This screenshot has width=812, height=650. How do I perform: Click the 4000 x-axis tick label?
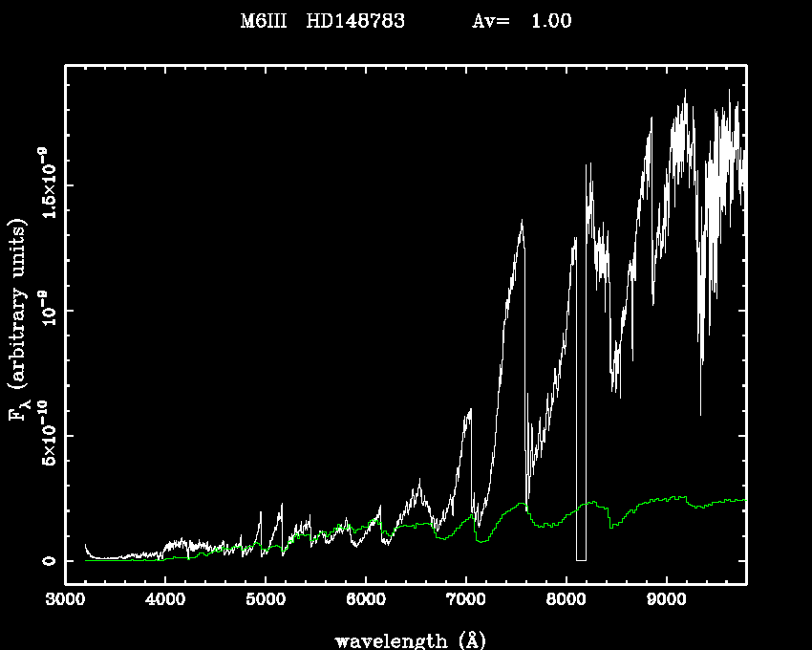tap(164, 601)
